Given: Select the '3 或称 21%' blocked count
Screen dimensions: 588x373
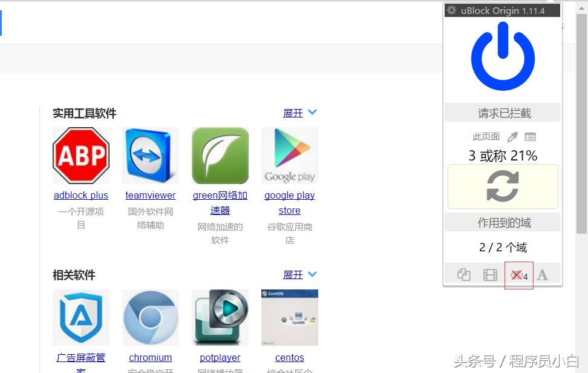Looking at the screenshot, I should click(x=503, y=156).
